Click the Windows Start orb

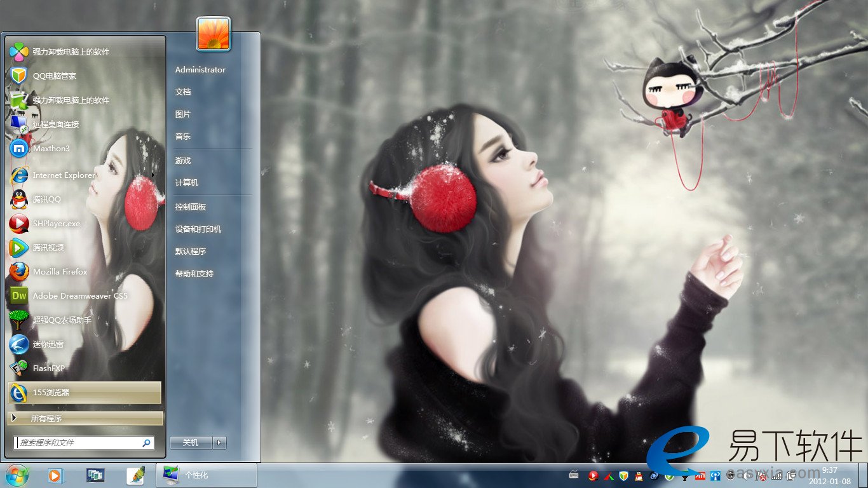click(17, 475)
